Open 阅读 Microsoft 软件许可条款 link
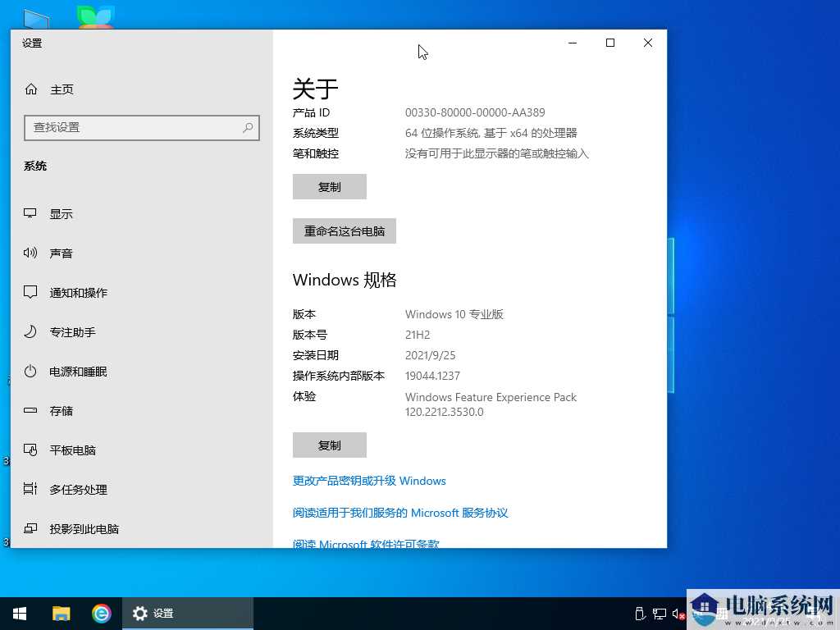Viewport: 840px width, 630px height. pyautogui.click(x=366, y=543)
